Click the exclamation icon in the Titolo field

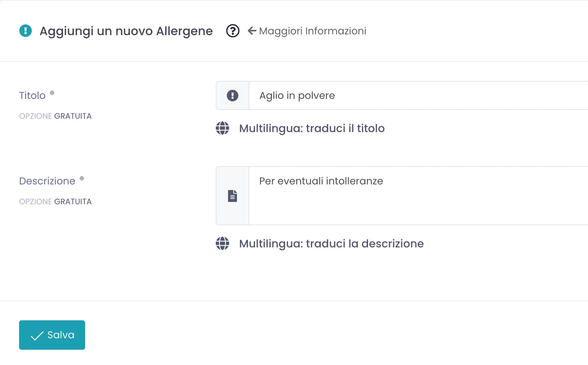pyautogui.click(x=233, y=95)
